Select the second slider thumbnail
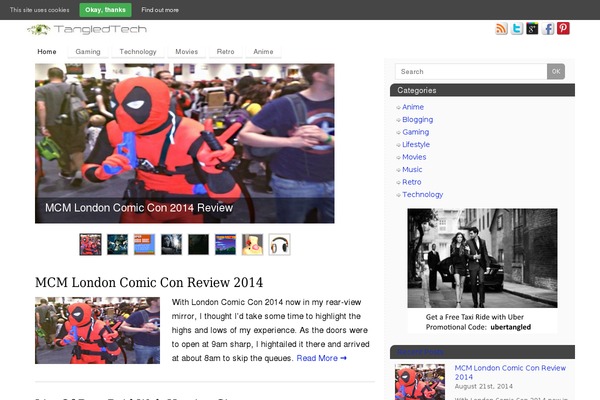 point(117,245)
